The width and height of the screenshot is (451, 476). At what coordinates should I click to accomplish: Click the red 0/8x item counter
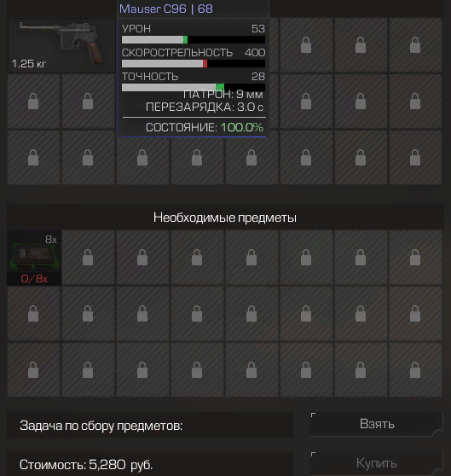pyautogui.click(x=34, y=279)
